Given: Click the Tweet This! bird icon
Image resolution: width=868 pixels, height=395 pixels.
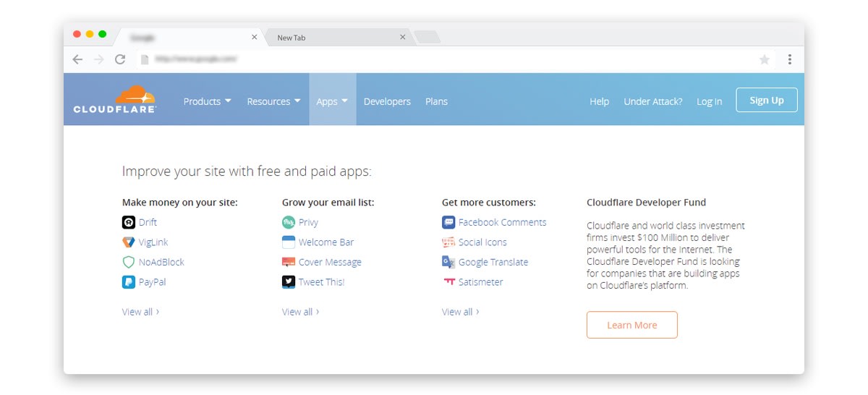Looking at the screenshot, I should (x=289, y=282).
